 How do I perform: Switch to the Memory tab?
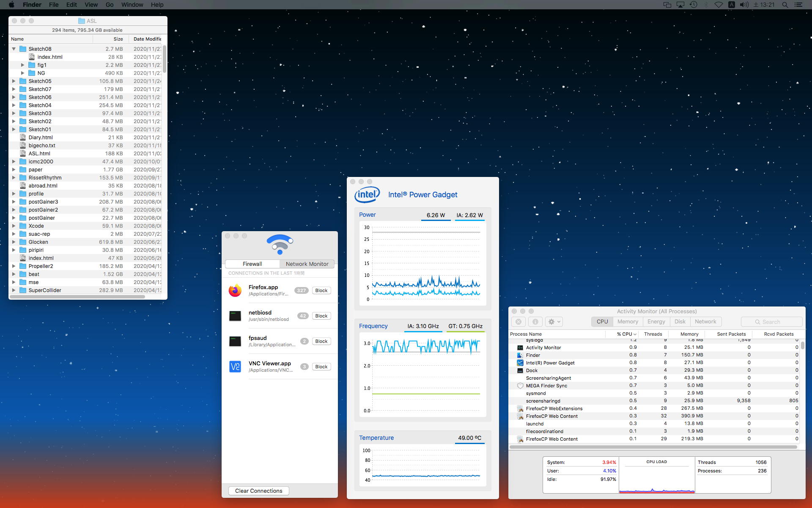[x=628, y=322]
